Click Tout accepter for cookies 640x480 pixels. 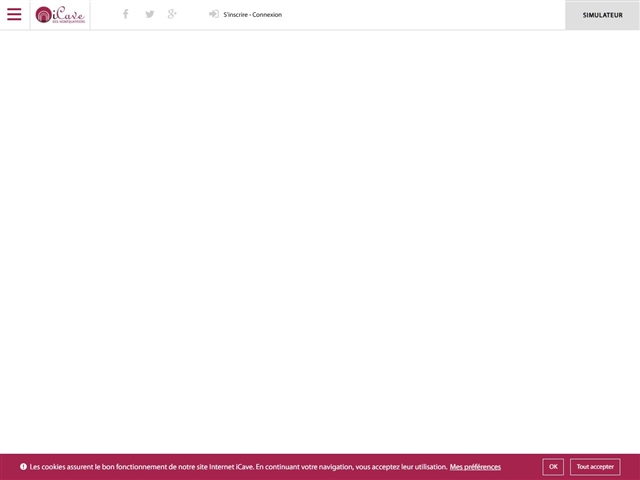[595, 467]
